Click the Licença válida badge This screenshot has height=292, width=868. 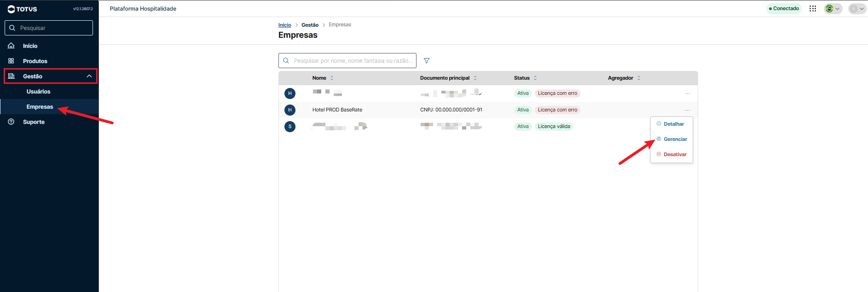[x=554, y=126]
